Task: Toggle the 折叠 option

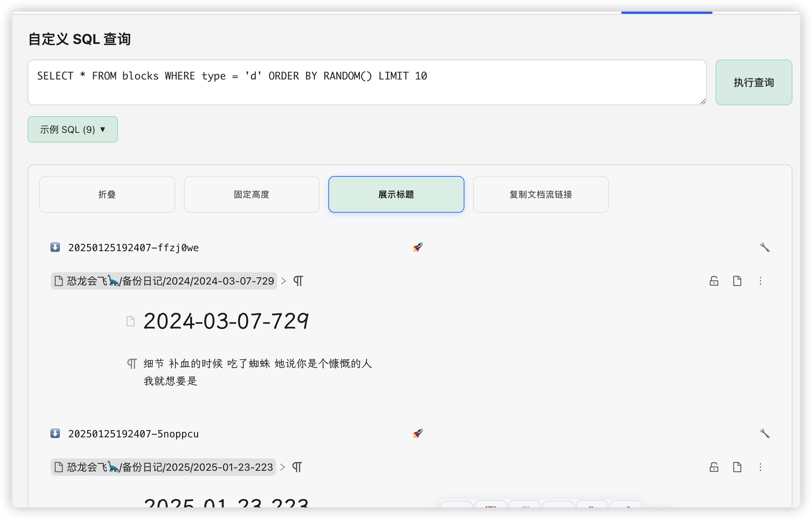Action: point(107,195)
